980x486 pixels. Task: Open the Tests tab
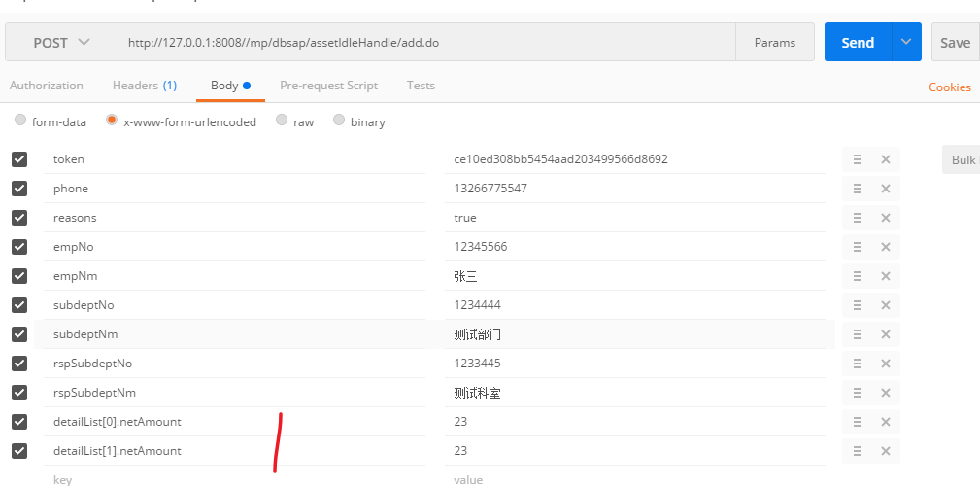(421, 86)
